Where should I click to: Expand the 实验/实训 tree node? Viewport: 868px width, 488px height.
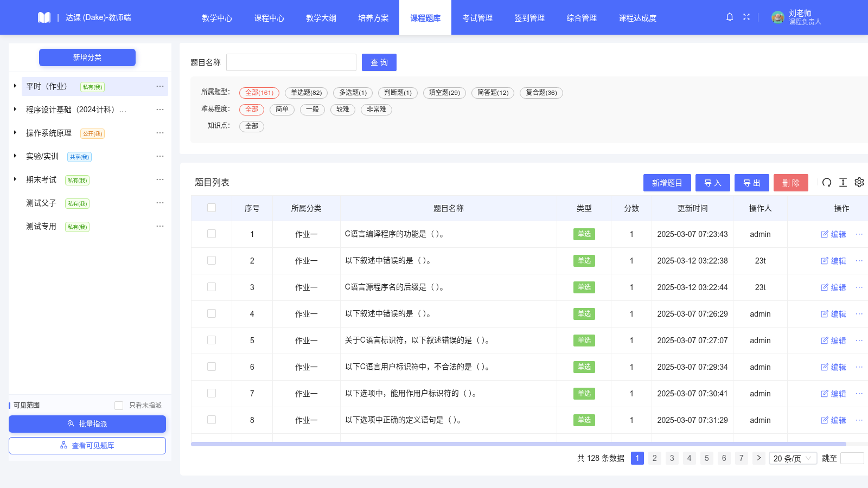pos(15,156)
